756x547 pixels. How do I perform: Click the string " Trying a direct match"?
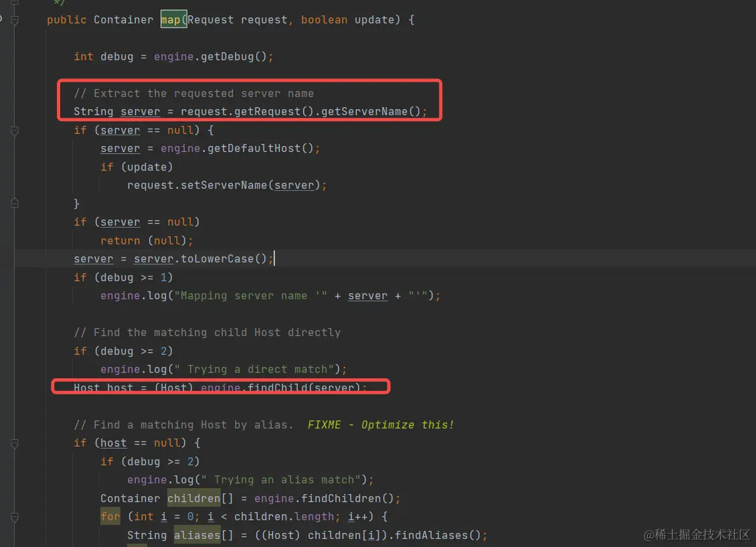pos(254,370)
